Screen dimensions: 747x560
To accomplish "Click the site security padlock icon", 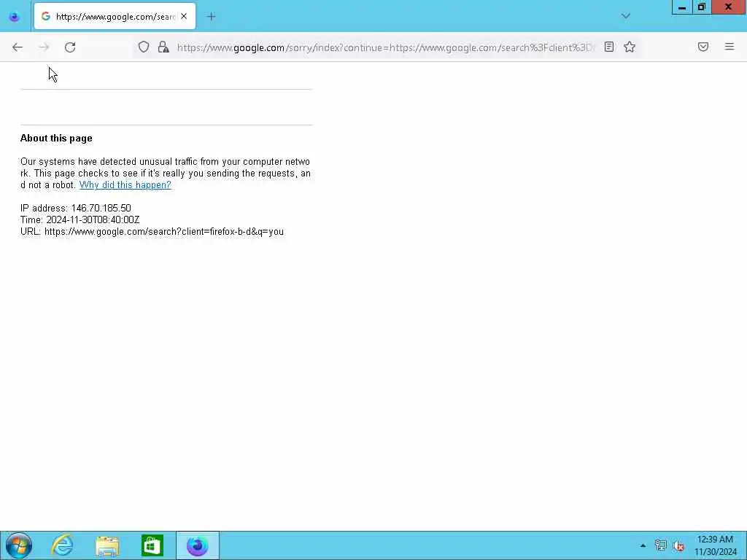I will point(163,47).
